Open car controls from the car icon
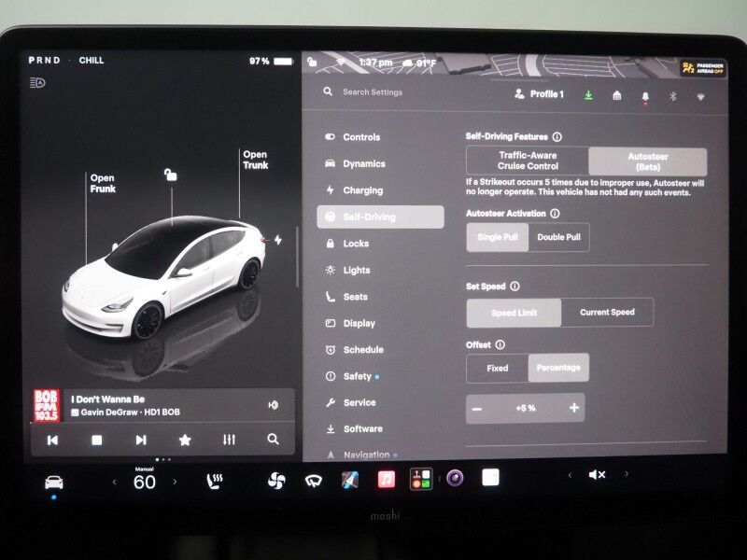Screen dimensions: 747x560 (x=53, y=483)
